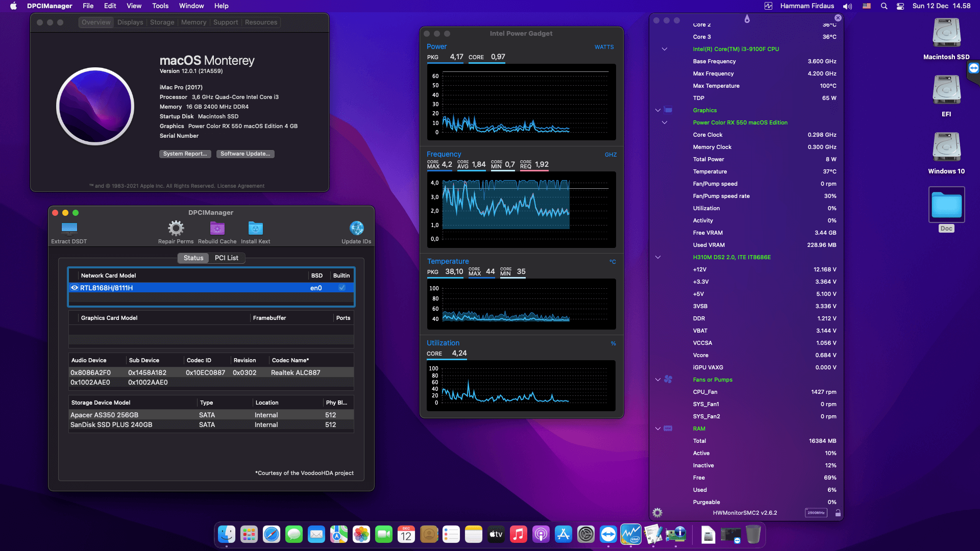Image resolution: width=980 pixels, height=551 pixels.
Task: Select the Realtek ALC887 audio row
Action: pyautogui.click(x=211, y=372)
